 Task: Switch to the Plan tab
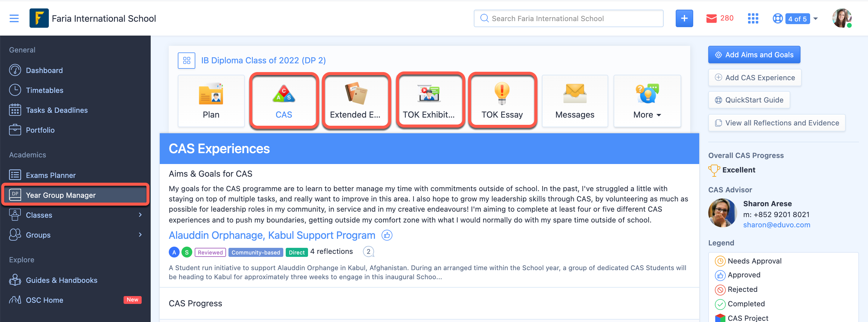pyautogui.click(x=211, y=101)
